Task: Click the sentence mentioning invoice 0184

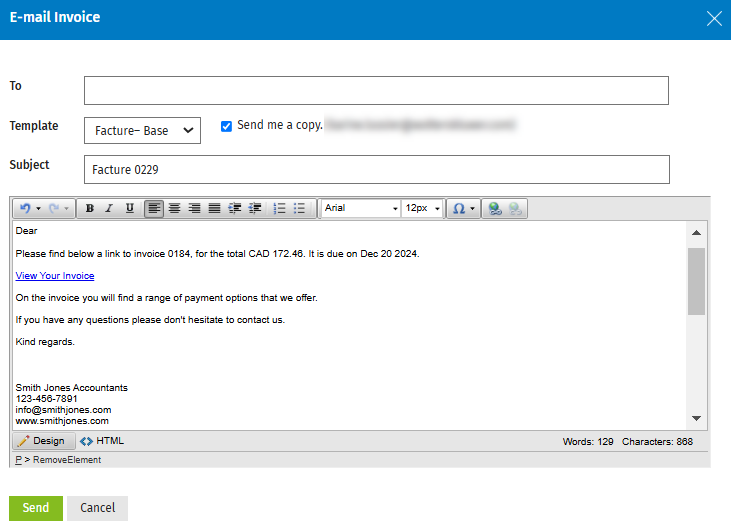Action: 217,254
